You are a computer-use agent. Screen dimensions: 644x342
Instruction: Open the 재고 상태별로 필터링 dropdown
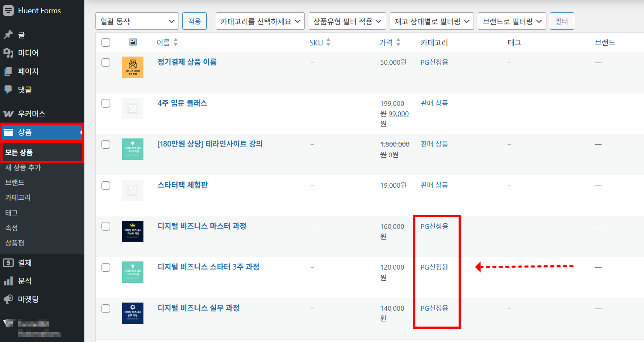431,21
